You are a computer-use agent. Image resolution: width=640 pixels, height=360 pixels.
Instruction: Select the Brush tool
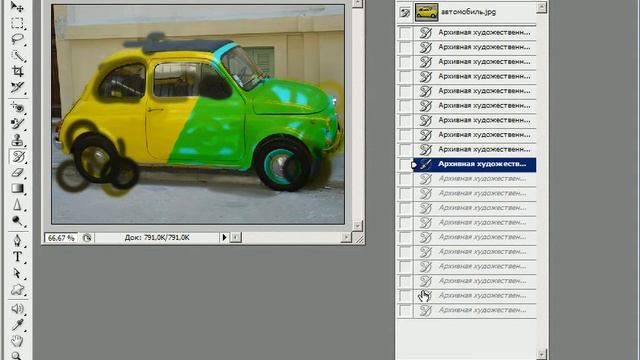pyautogui.click(x=17, y=123)
